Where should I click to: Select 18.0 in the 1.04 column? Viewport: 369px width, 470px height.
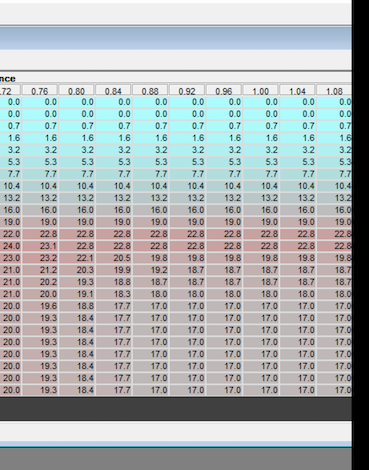pyautogui.click(x=298, y=294)
